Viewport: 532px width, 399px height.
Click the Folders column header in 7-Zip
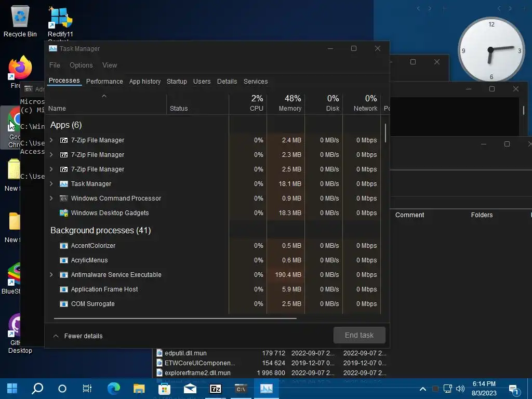(x=482, y=215)
